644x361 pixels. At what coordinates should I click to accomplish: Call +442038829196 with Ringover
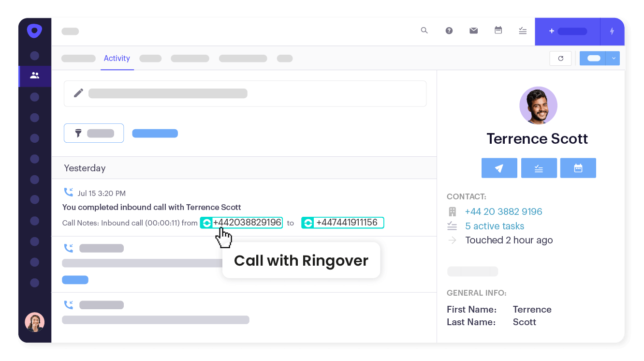pyautogui.click(x=241, y=223)
